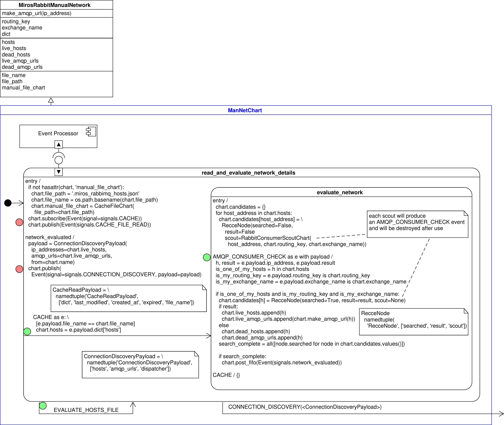This screenshot has width=504, height=425.
Task: Select the ManNetChart title label
Action: tap(245, 110)
